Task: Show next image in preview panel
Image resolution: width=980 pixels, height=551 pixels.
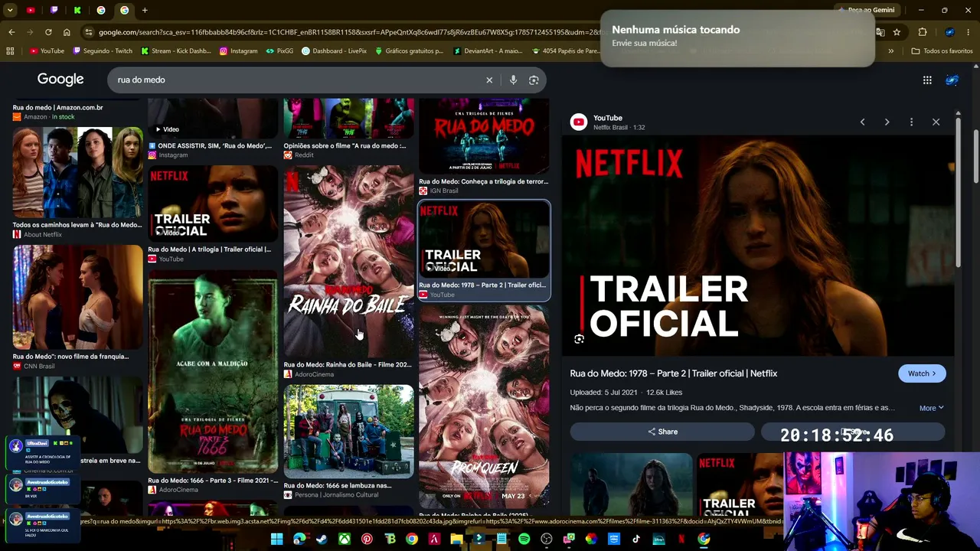Action: pos(887,122)
